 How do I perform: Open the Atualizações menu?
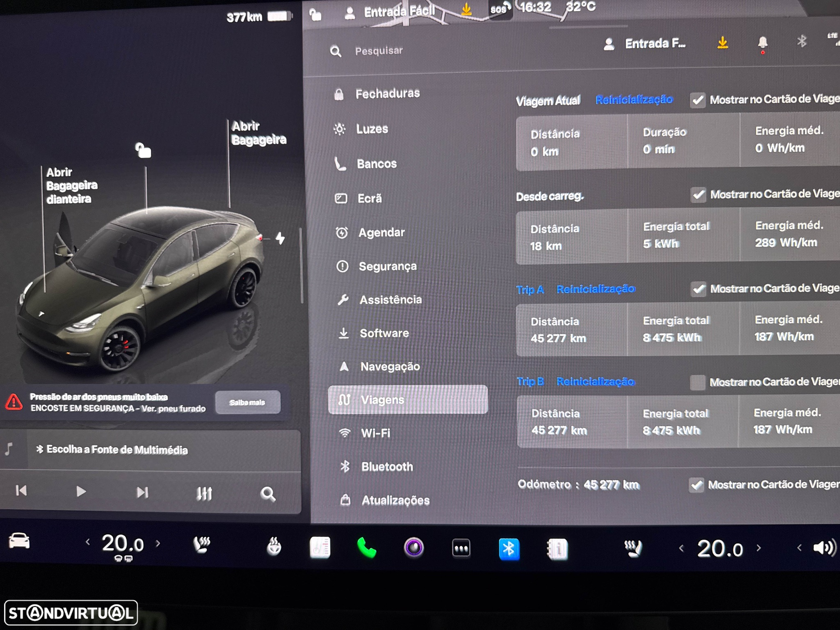click(x=395, y=500)
